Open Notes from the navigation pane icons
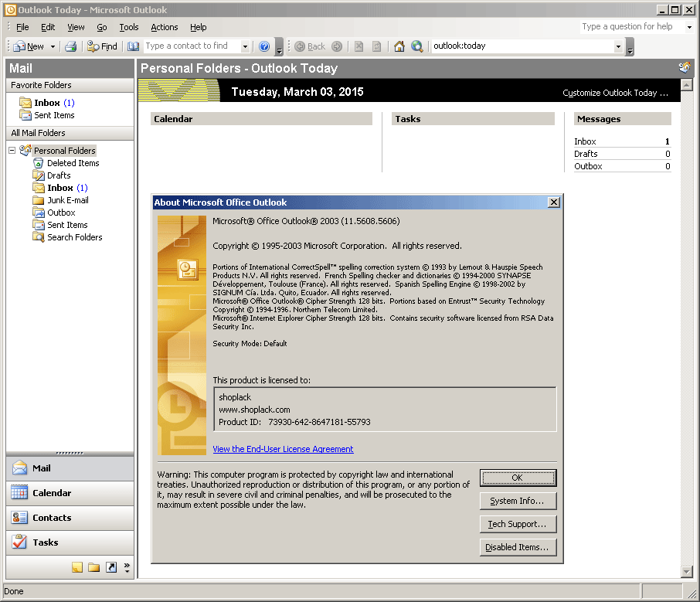700x602 pixels. (77, 567)
